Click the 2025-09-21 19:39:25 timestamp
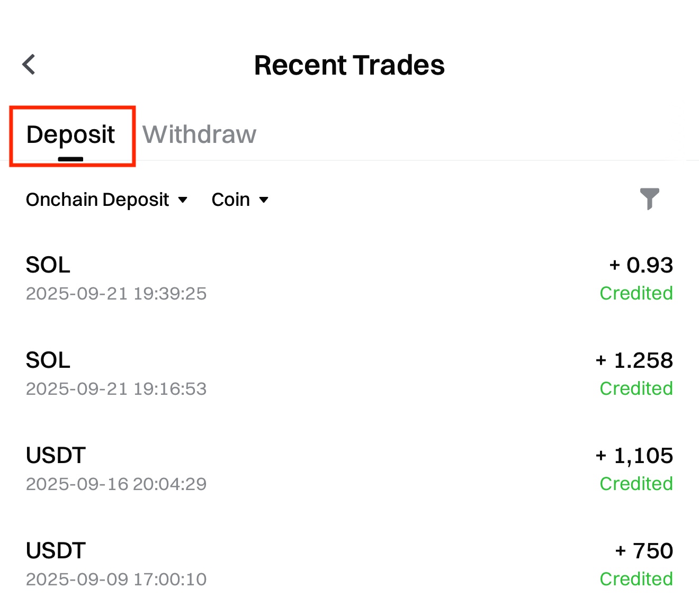 click(116, 294)
